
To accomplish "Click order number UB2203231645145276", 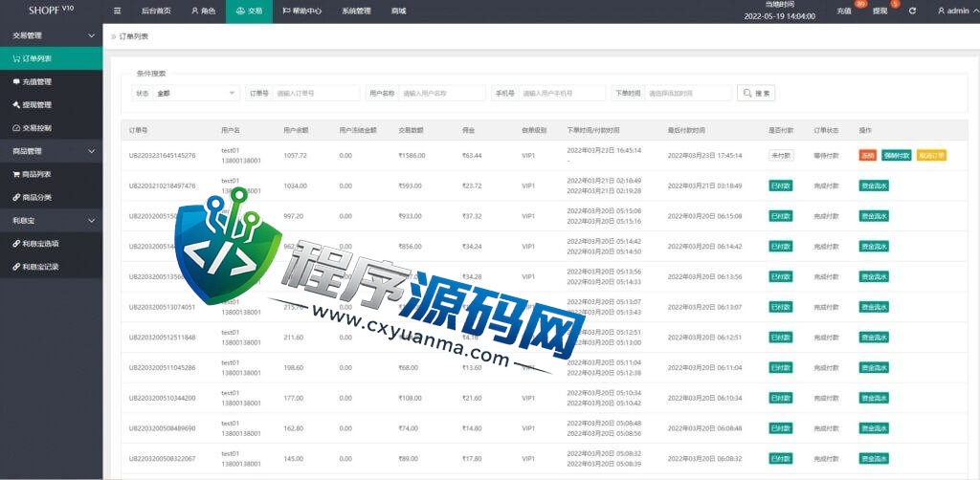I will (x=162, y=156).
